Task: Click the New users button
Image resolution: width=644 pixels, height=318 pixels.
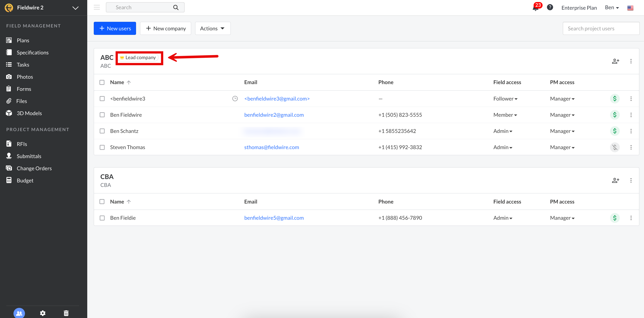Action: (115, 28)
